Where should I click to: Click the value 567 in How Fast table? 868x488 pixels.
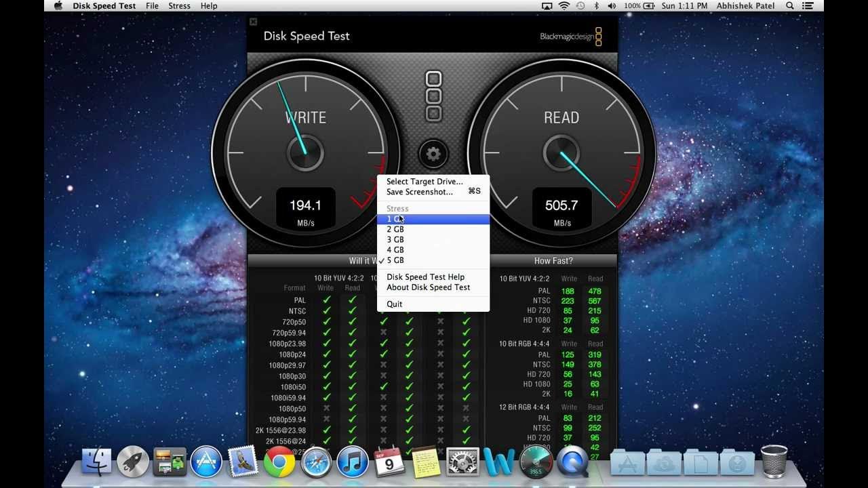[x=595, y=301]
